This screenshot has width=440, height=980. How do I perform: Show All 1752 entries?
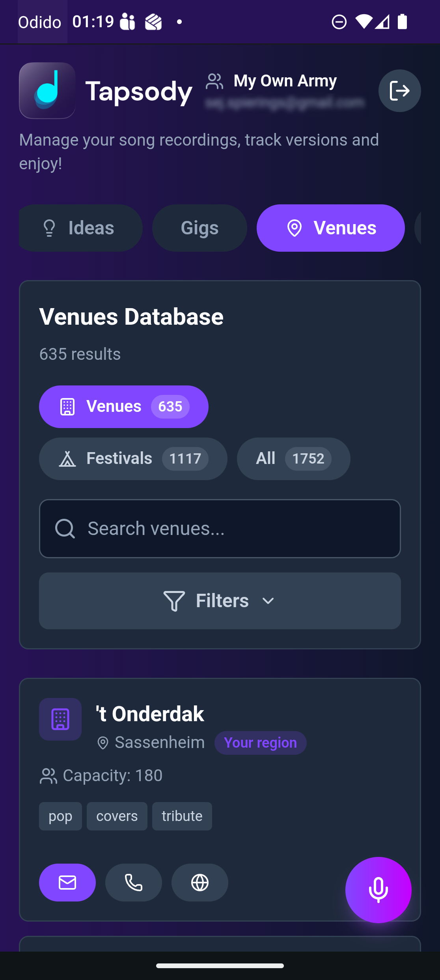pyautogui.click(x=293, y=459)
